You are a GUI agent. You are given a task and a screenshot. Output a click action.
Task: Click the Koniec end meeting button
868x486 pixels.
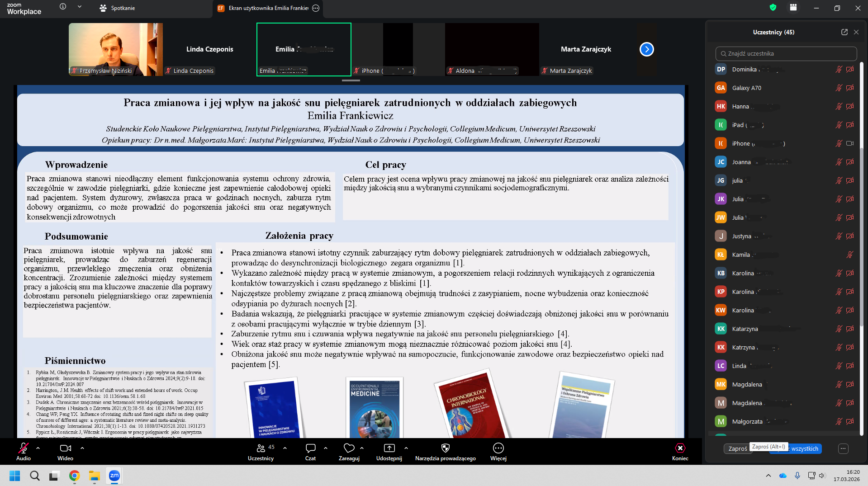680,448
